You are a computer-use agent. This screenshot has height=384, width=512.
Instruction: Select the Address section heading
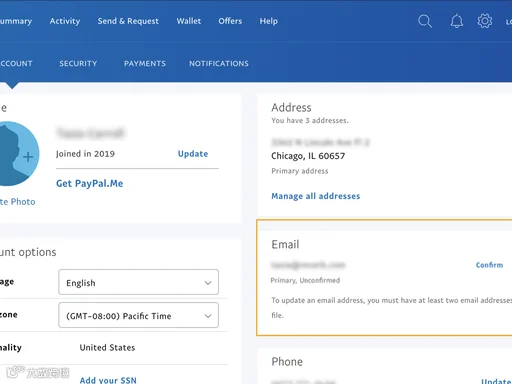(x=291, y=107)
